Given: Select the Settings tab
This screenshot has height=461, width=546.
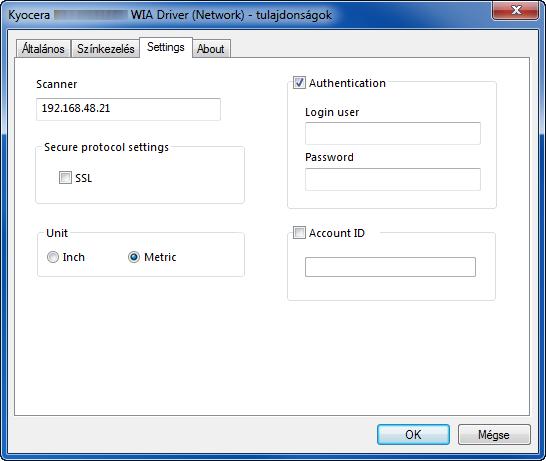Looking at the screenshot, I should point(166,47).
